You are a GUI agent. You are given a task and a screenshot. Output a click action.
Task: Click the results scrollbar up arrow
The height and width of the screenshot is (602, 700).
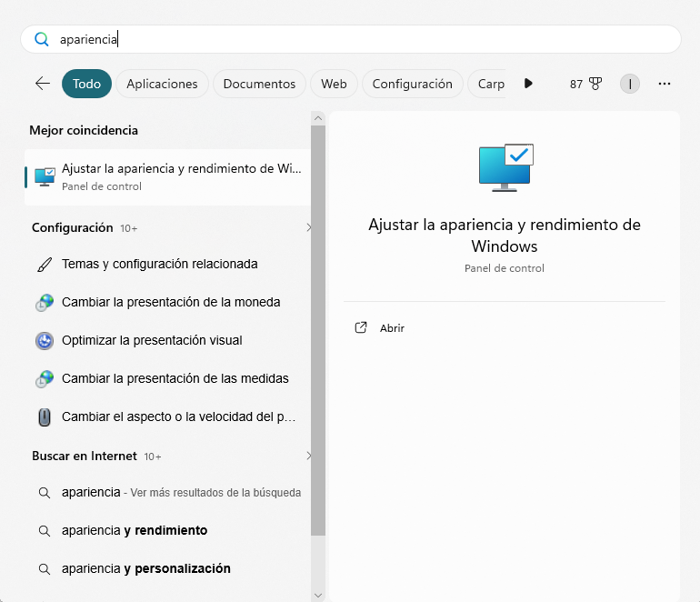coord(318,118)
